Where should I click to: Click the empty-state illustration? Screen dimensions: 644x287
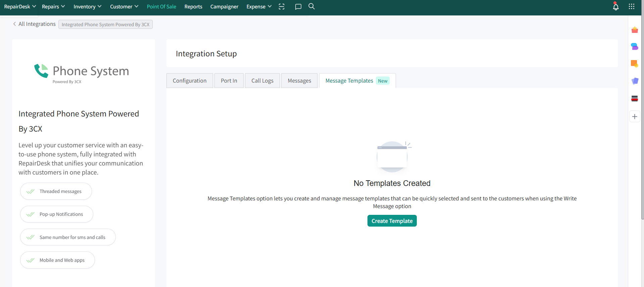click(x=393, y=157)
